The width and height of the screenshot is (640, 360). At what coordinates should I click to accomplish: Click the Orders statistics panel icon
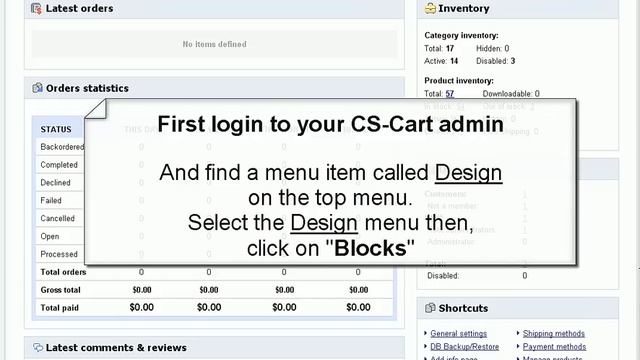point(37,88)
